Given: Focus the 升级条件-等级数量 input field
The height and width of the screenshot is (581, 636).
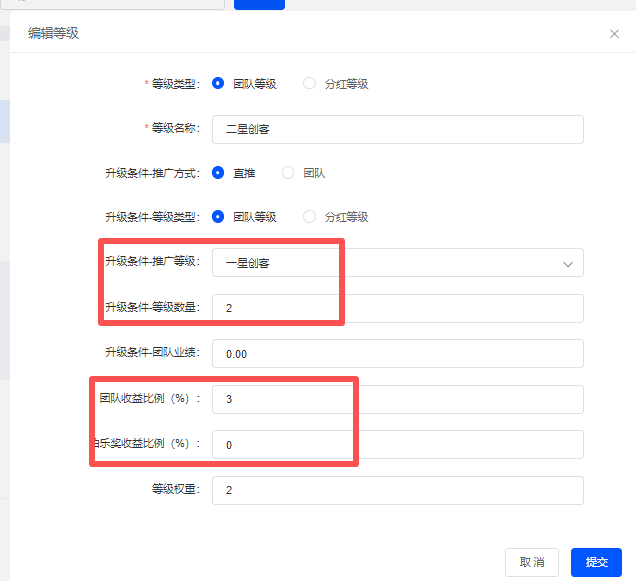Looking at the screenshot, I should pos(397,308).
